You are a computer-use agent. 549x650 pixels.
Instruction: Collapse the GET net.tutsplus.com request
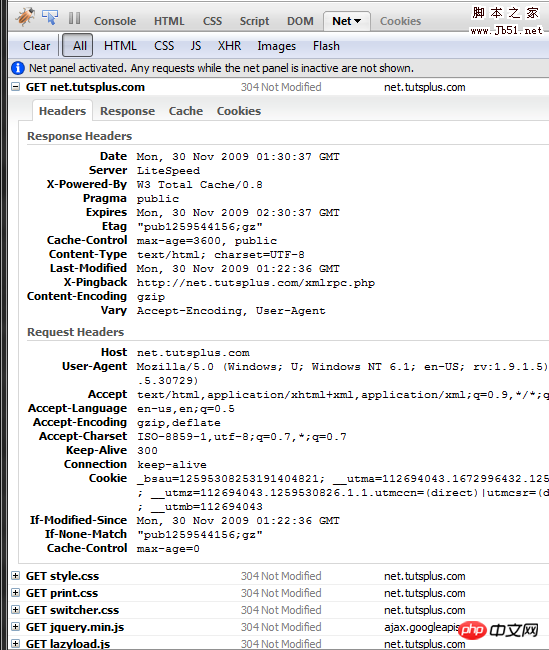coord(16,87)
